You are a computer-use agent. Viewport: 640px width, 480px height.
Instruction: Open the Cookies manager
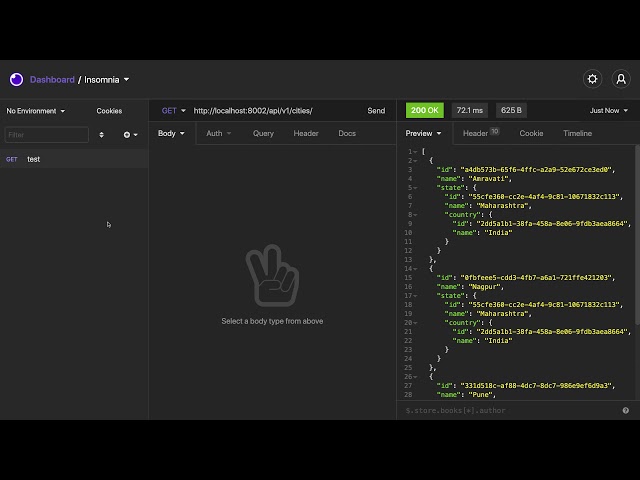pyautogui.click(x=109, y=111)
